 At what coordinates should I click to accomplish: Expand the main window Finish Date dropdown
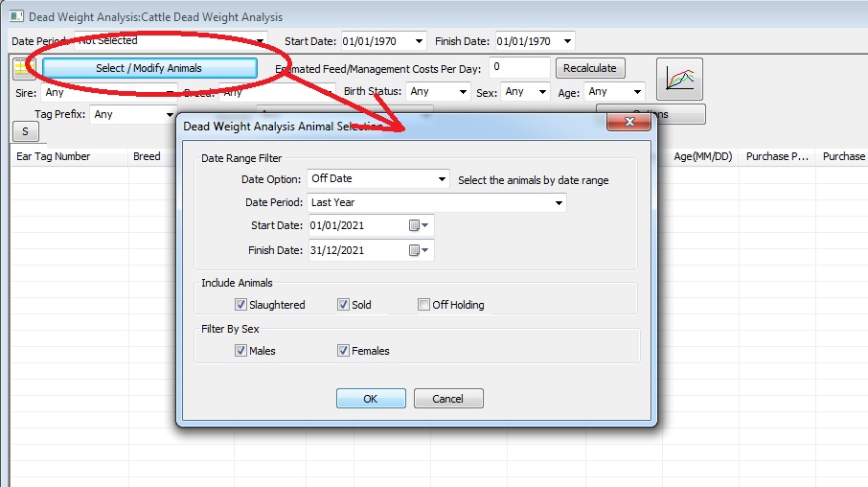(567, 41)
